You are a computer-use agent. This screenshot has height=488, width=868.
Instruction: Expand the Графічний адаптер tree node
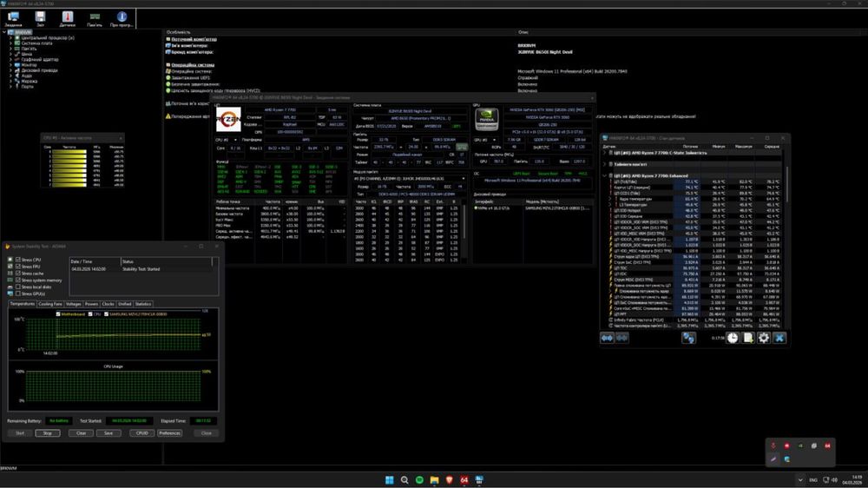click(x=10, y=59)
